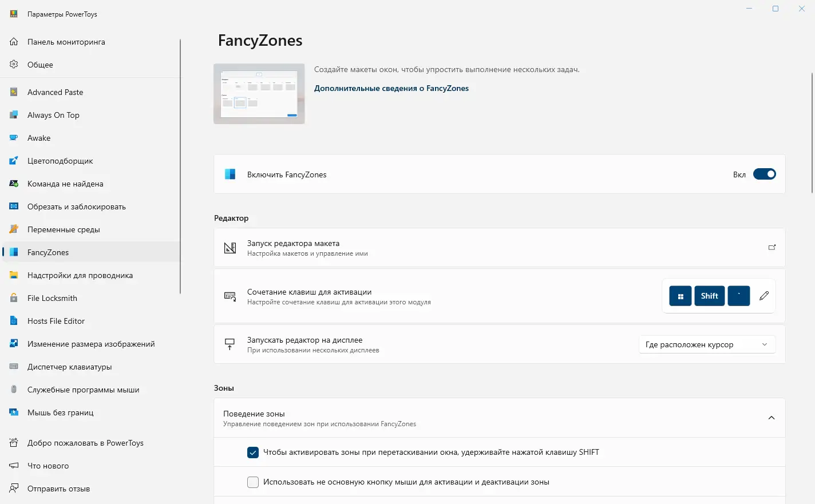Screen dimensions: 815x504
Task: Open the Где расположен курсор dropdown
Action: tap(707, 344)
